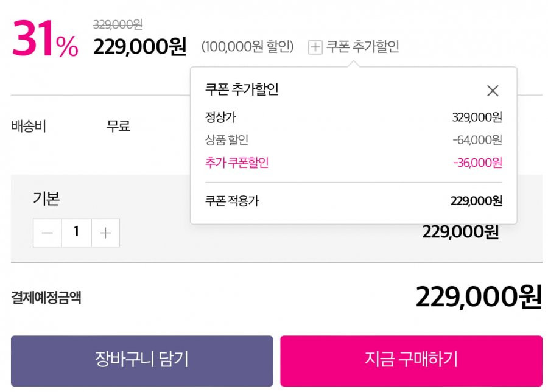Viewport: 548px width, 392px height.
Task: Click the 기본 option label
Action: (46, 198)
